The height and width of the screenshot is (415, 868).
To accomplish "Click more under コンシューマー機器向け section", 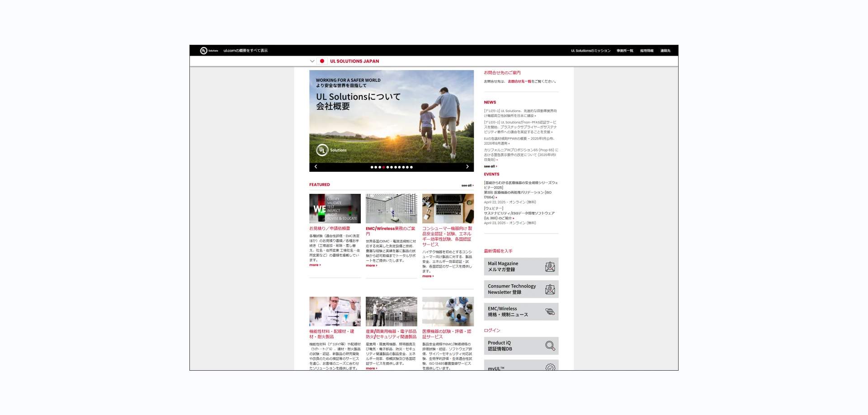I will click(428, 276).
